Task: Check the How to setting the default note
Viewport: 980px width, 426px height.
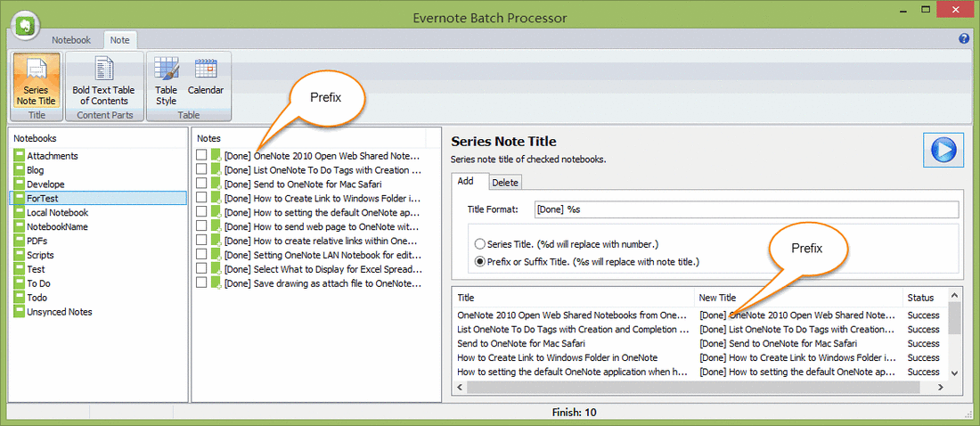Action: click(x=201, y=211)
